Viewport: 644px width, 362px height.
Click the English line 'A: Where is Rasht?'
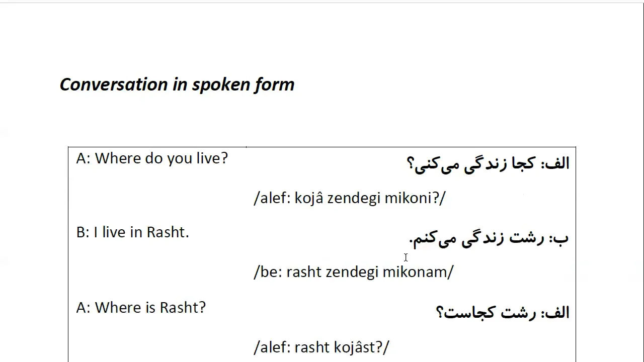[x=141, y=307]
